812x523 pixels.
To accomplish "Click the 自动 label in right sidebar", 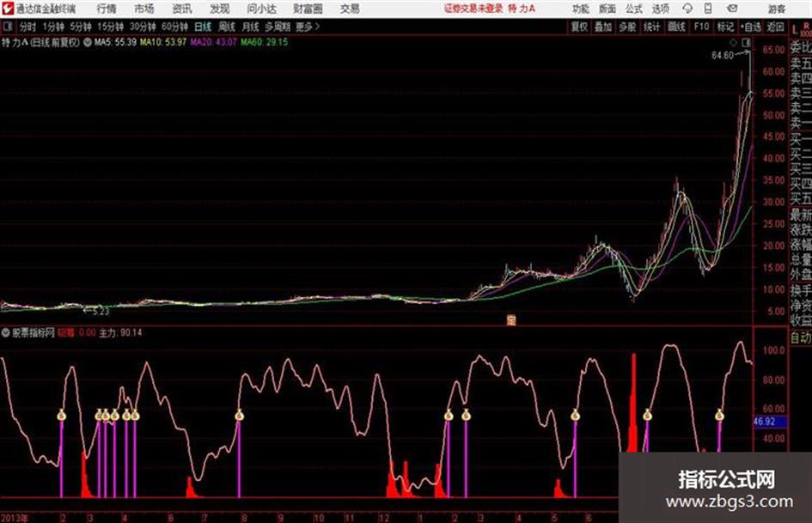I will tap(801, 338).
